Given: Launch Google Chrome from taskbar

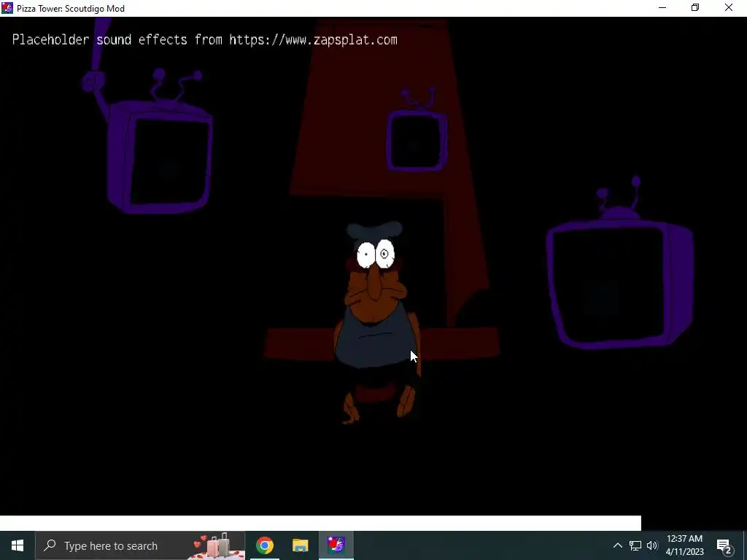Looking at the screenshot, I should click(264, 545).
